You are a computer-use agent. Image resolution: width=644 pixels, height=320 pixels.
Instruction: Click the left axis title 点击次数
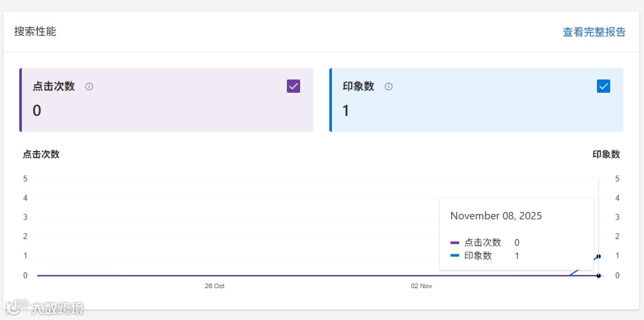[41, 154]
